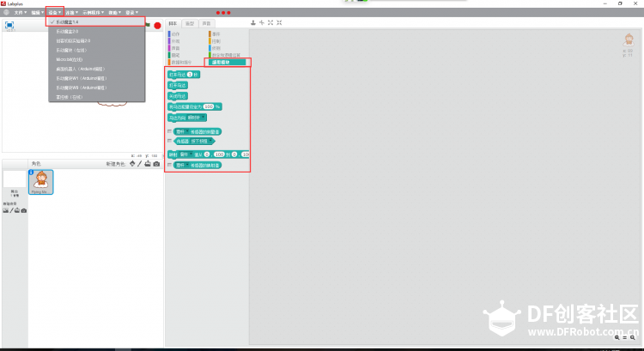
Task: Enable checkbox beside hexagonal sensor button block
Action: click(170, 141)
